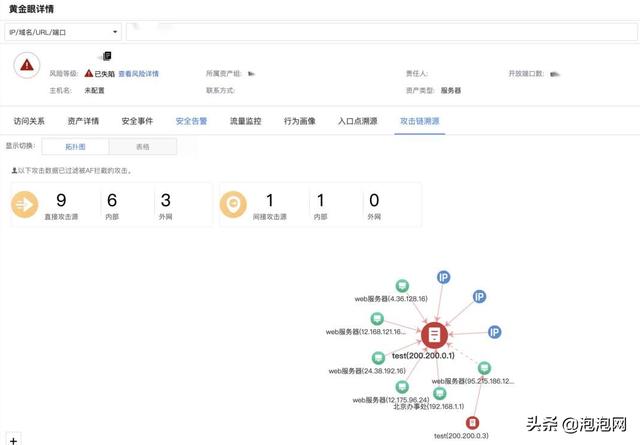
Task: Click the 0 外网 indirect attack count
Action: 374,200
